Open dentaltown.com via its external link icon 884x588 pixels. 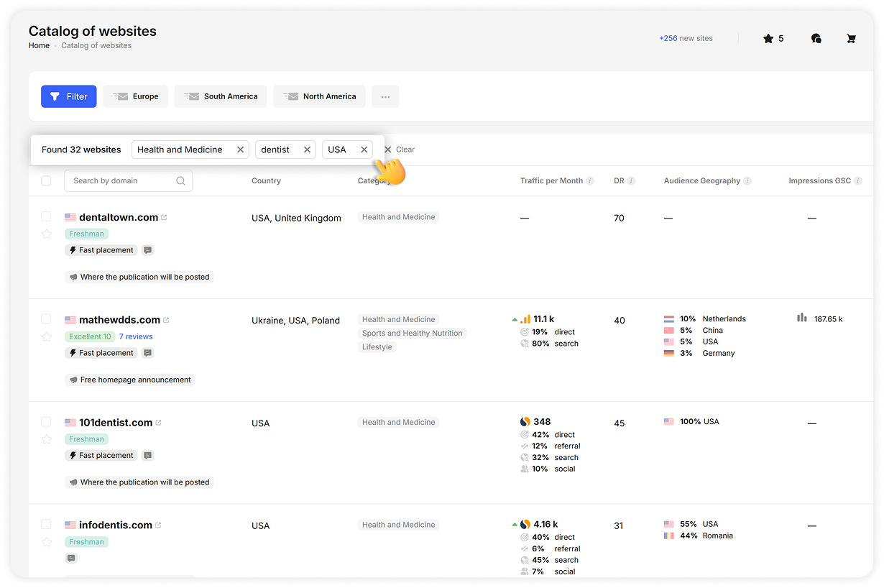point(165,216)
